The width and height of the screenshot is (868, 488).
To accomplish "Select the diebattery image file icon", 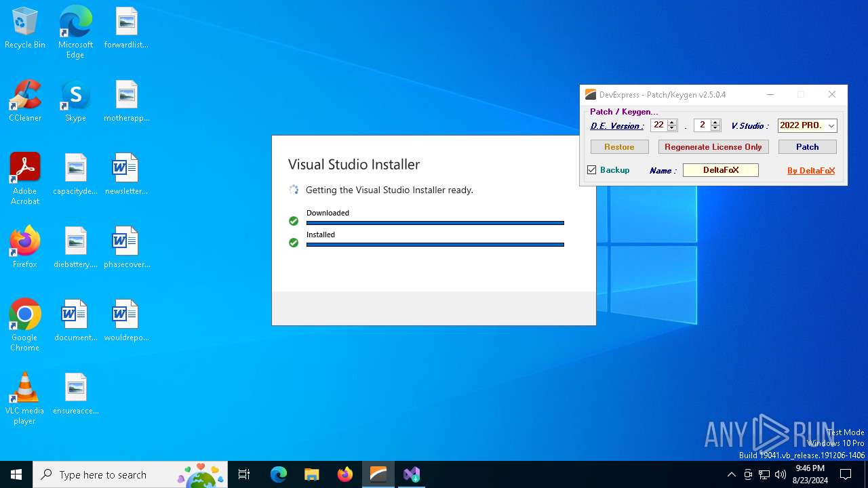I will [x=75, y=248].
